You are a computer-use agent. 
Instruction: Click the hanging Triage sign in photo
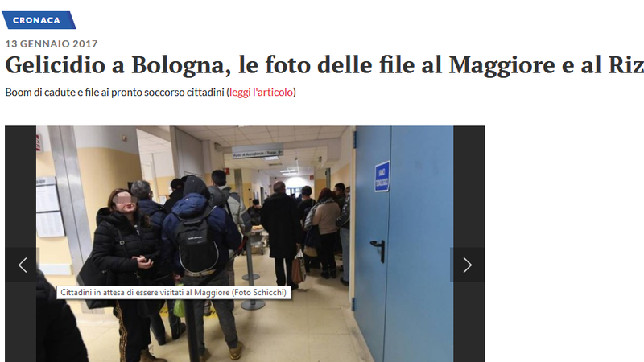[258, 153]
